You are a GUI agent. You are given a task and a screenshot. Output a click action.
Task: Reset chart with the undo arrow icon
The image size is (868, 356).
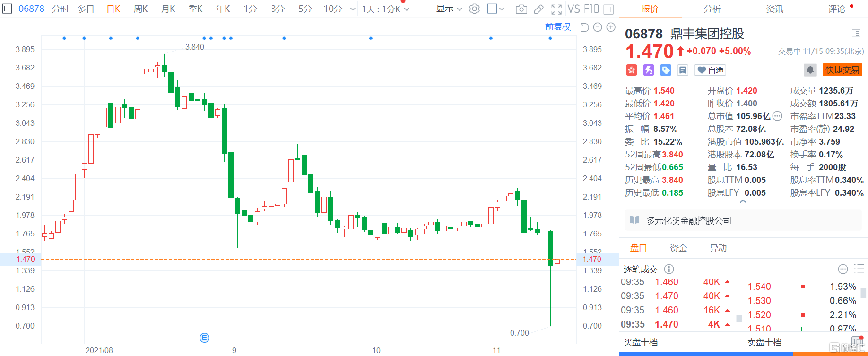point(584,27)
